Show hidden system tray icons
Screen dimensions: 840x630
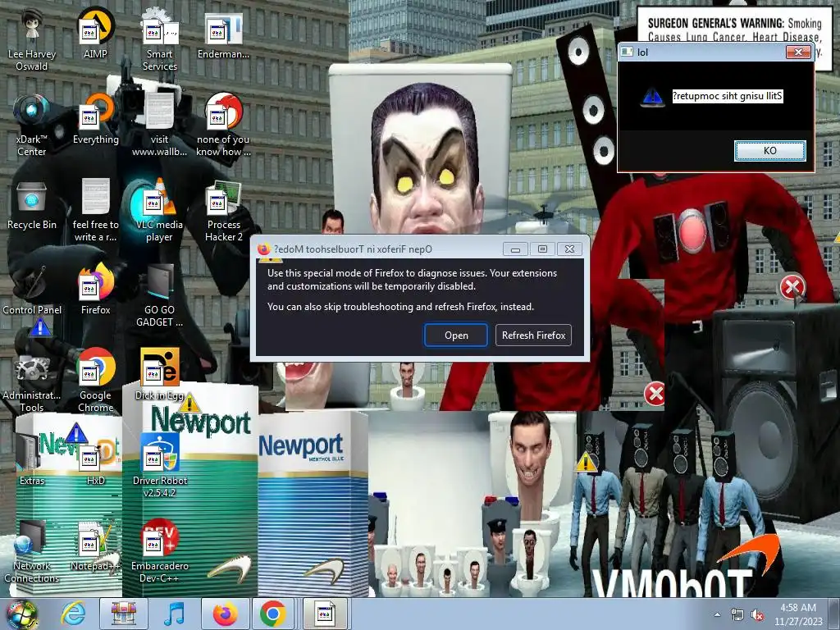[x=717, y=614]
